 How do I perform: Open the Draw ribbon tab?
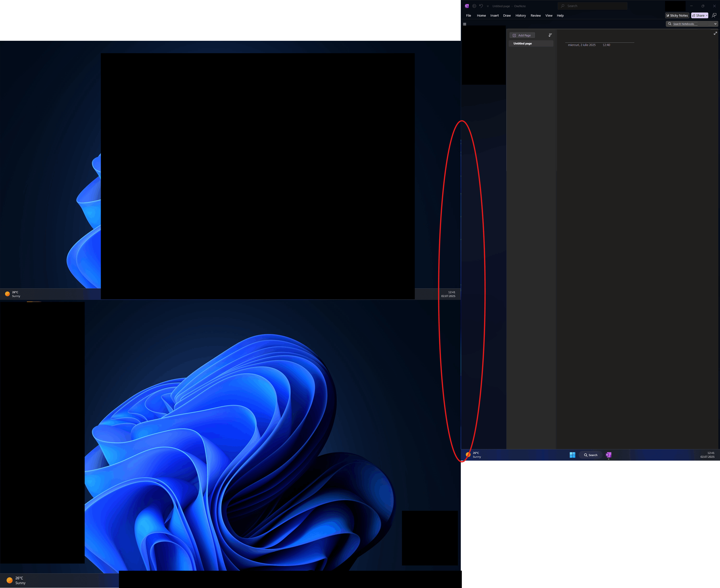click(507, 16)
